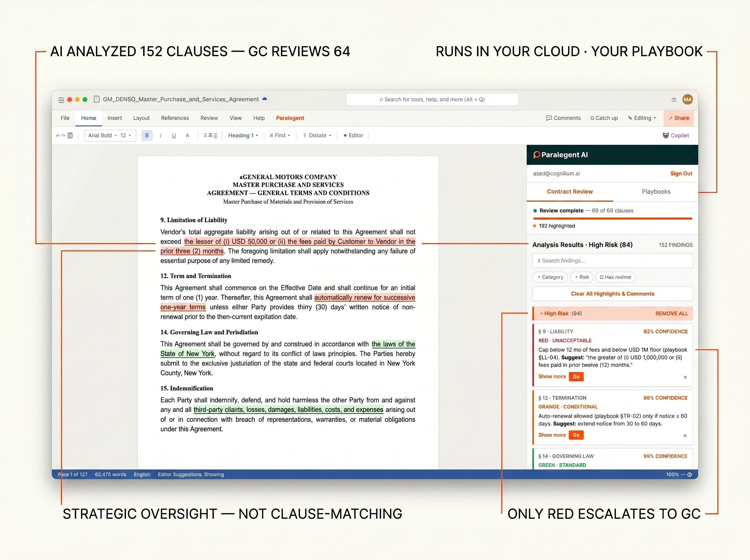This screenshot has height=560, width=750.
Task: Click the Sign Out link
Action: (681, 173)
